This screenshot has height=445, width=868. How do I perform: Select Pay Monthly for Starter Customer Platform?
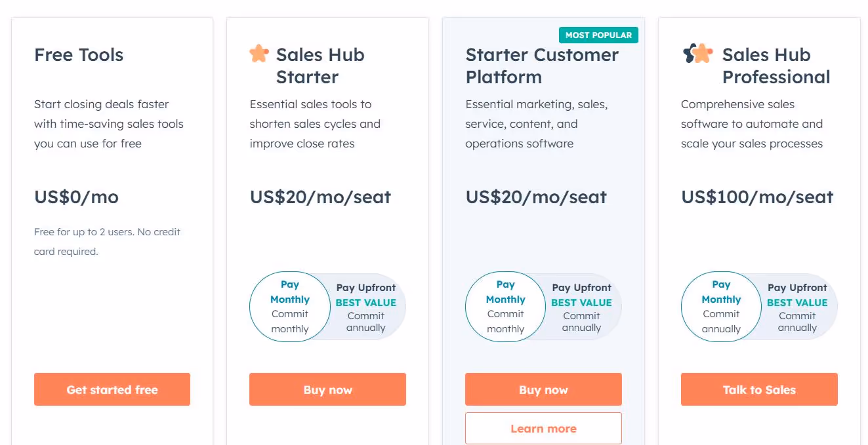[x=505, y=306]
